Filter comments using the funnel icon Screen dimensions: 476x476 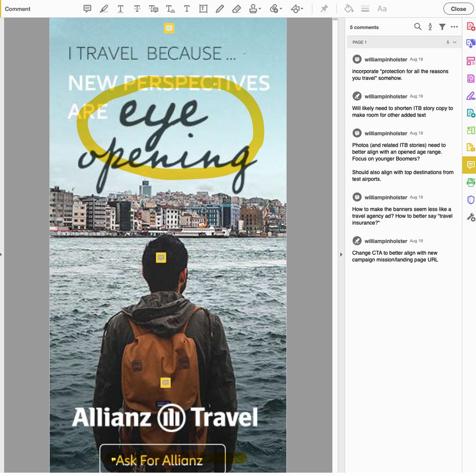tap(442, 27)
